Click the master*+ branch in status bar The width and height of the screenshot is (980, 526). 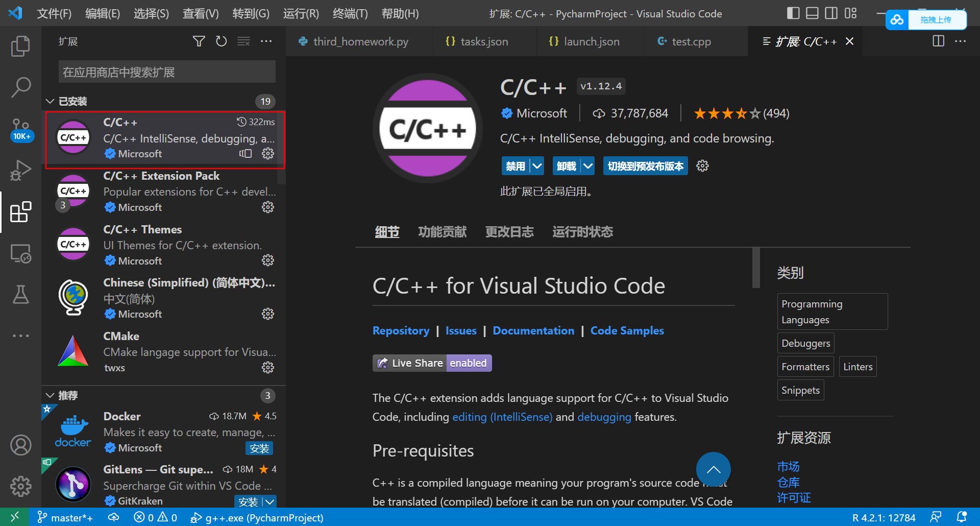[x=65, y=517]
